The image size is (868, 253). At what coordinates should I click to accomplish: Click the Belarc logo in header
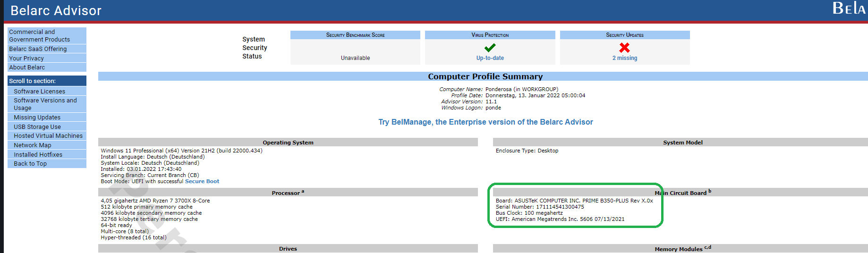(x=849, y=8)
